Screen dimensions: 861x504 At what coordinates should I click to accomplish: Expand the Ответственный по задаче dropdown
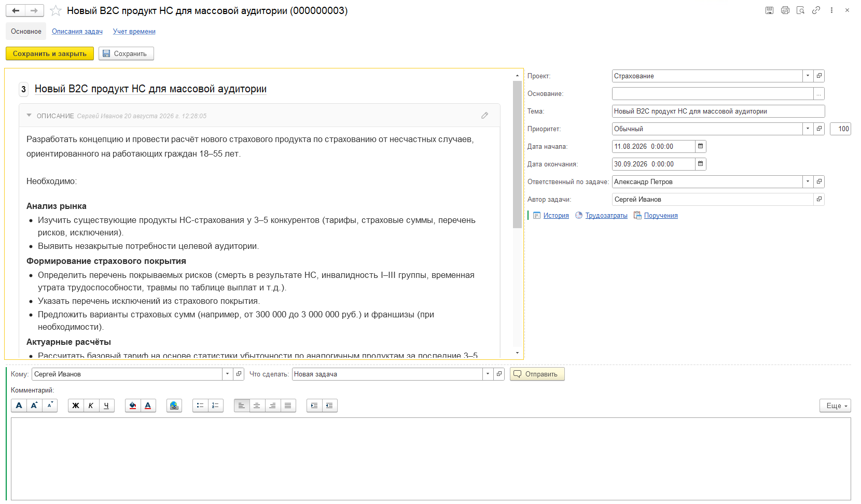808,181
